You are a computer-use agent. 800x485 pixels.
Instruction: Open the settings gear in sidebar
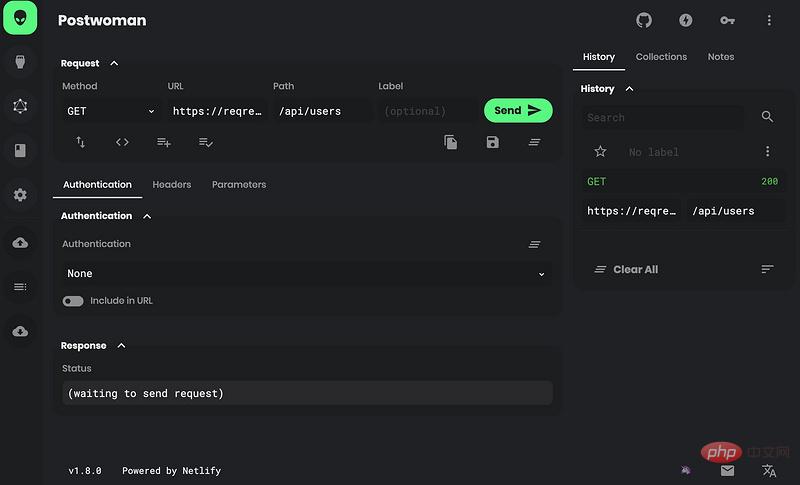pyautogui.click(x=20, y=195)
